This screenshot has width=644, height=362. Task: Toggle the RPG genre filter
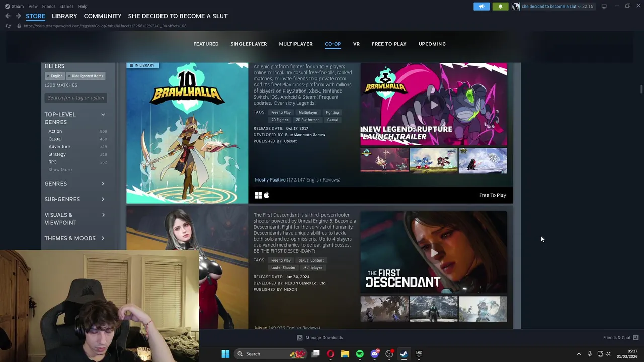pyautogui.click(x=52, y=162)
